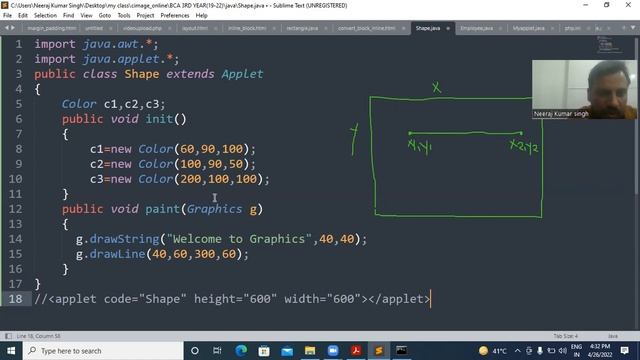Close the convert_block_inline.html tab

pyautogui.click(x=403, y=28)
